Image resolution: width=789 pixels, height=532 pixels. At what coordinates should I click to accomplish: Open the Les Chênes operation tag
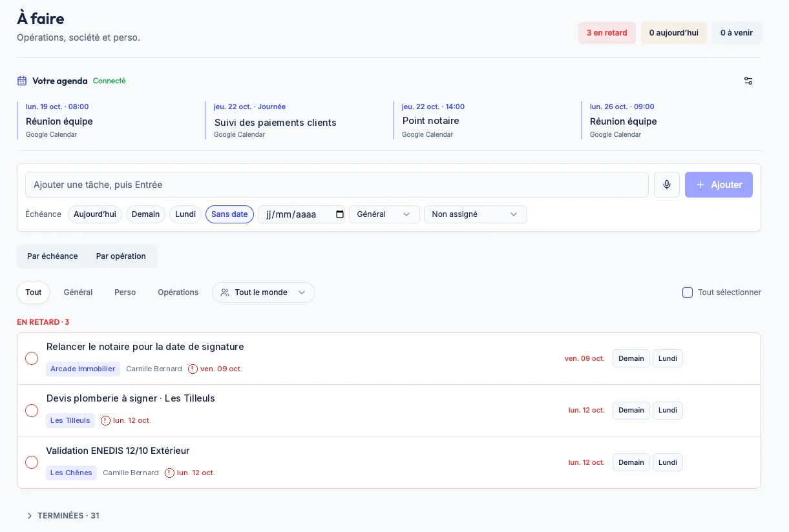[71, 473]
